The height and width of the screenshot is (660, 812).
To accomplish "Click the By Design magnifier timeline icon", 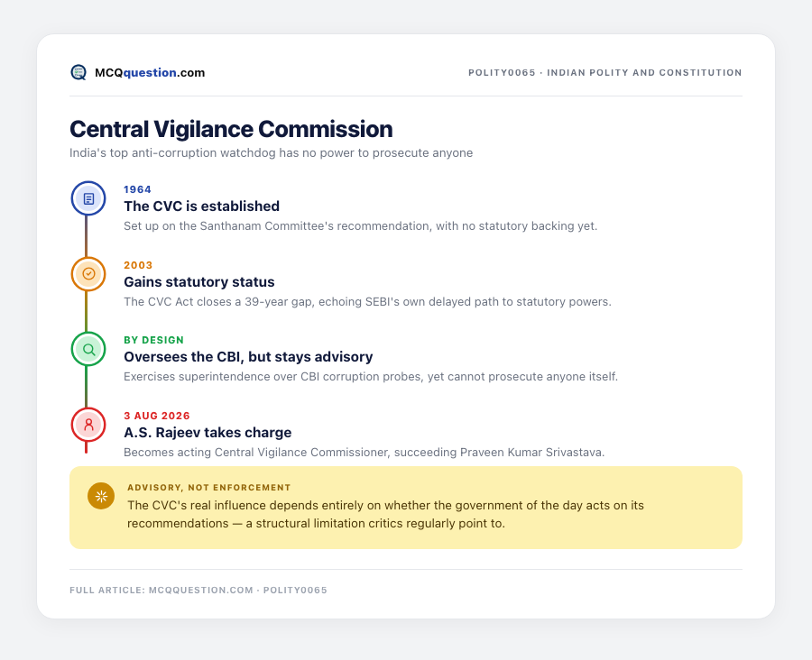I will pos(88,350).
